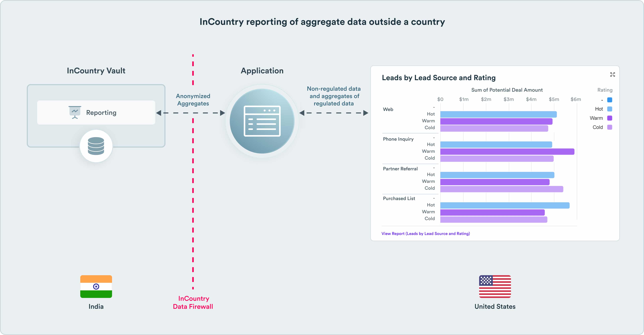The width and height of the screenshot is (644, 335).
Task: Click the '$6m' axis tick label
Action: pos(576,99)
